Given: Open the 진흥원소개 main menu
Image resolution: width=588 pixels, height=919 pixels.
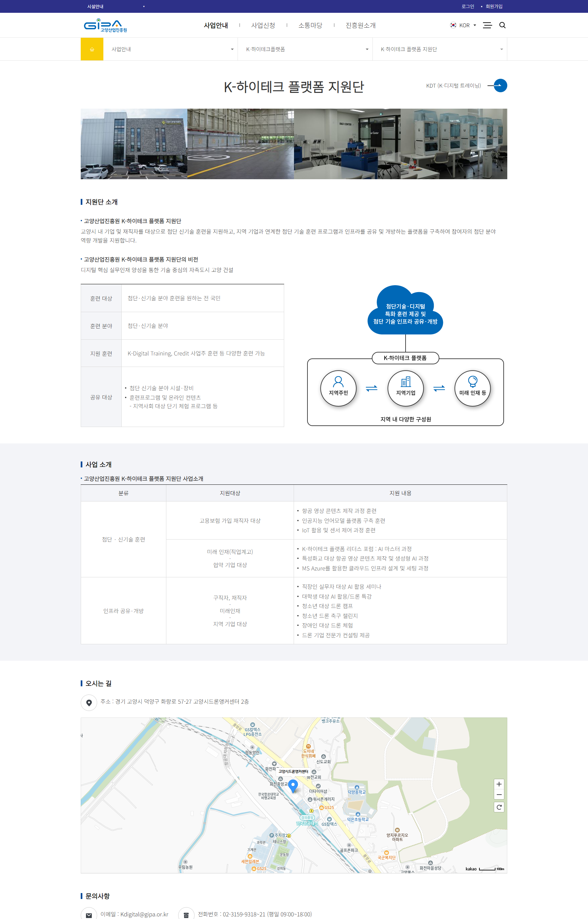Looking at the screenshot, I should click(360, 25).
